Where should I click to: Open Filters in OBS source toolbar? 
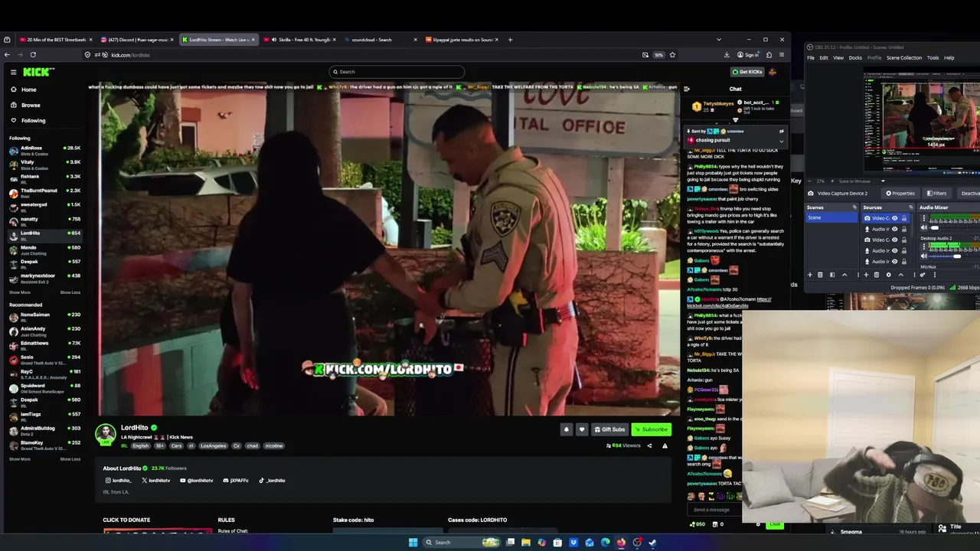click(x=937, y=194)
